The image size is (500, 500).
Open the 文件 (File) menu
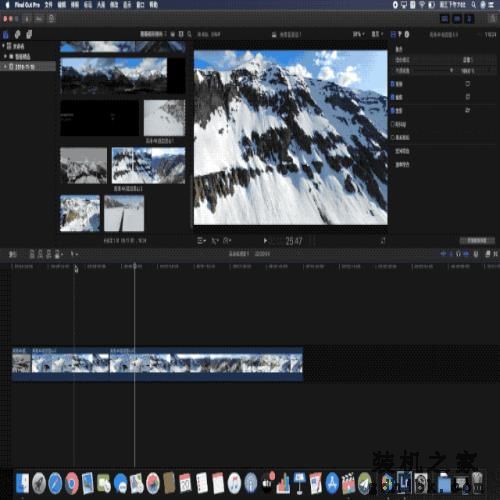point(48,5)
